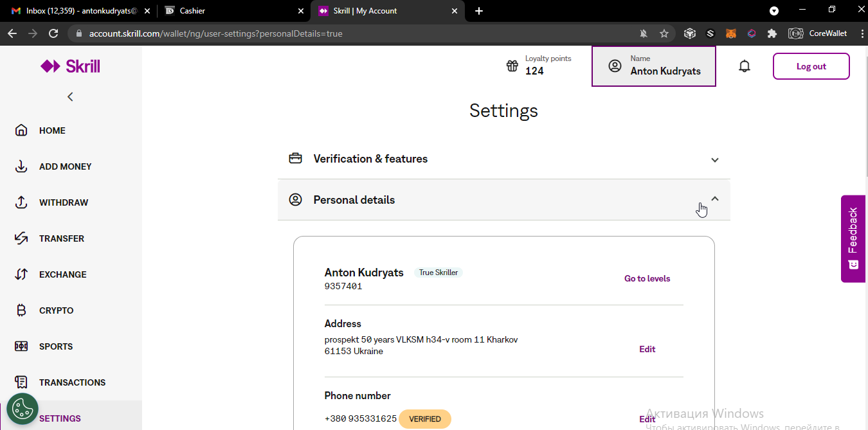
Task: Click the Loyalty points gift icon
Action: pyautogui.click(x=512, y=66)
